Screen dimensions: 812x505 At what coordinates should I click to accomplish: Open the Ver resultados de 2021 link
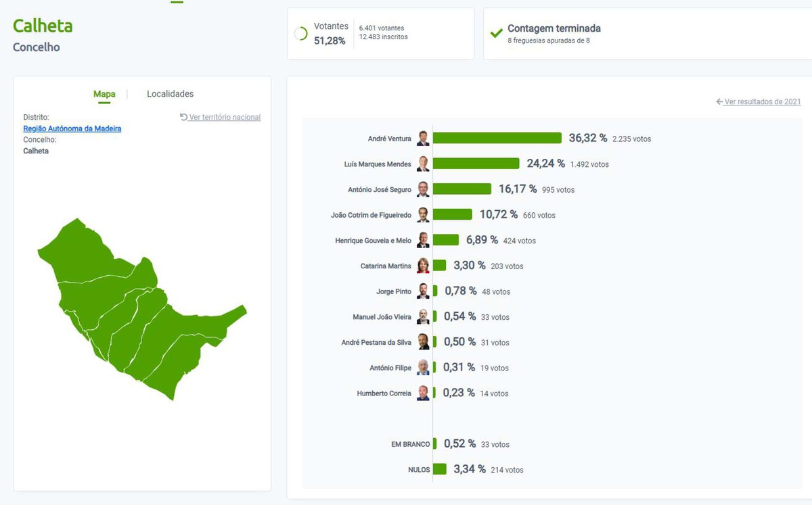pos(762,101)
